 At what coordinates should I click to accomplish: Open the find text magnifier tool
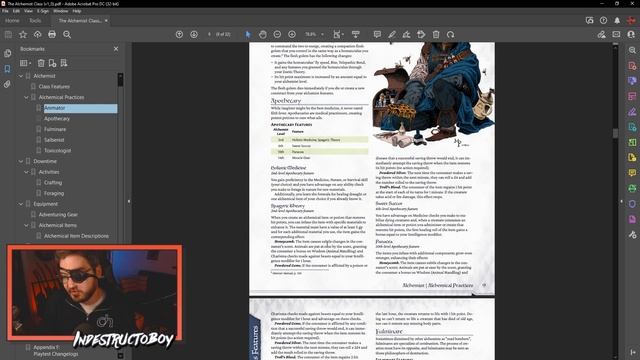pyautogui.click(x=67, y=35)
